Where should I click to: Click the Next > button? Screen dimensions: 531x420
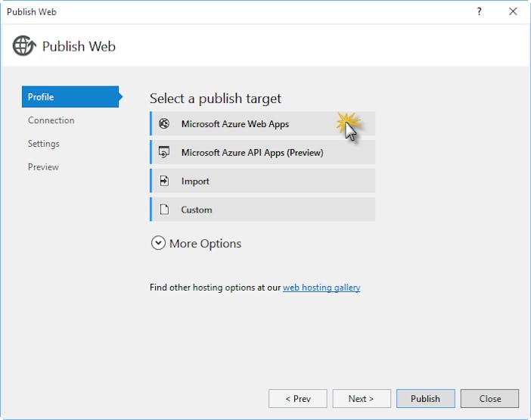point(362,399)
